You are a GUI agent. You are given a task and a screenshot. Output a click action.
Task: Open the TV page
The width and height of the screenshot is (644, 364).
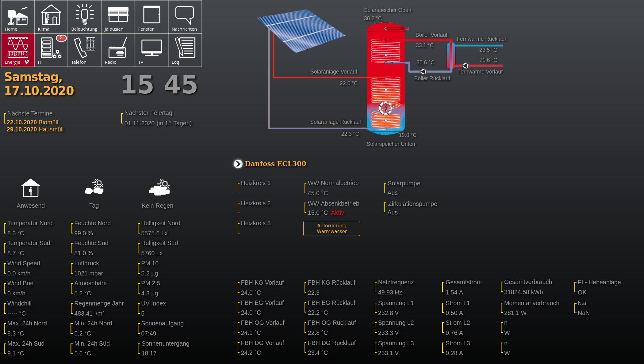(151, 50)
